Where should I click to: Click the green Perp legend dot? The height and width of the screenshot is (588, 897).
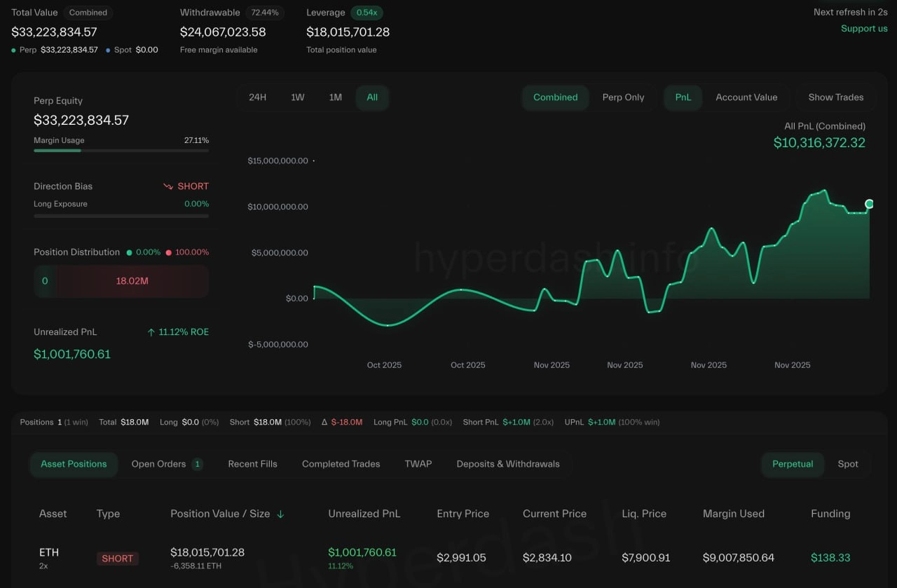click(13, 50)
